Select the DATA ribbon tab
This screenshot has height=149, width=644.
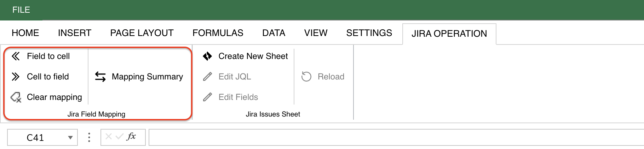click(274, 33)
